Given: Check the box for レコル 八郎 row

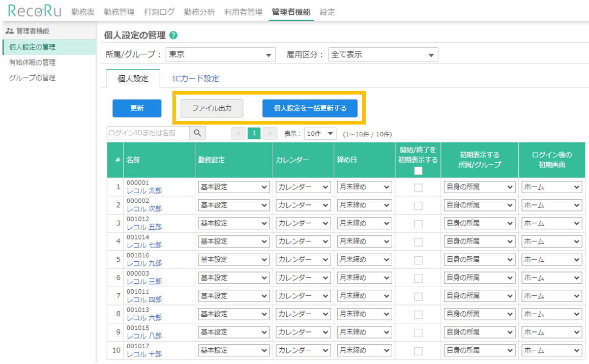Looking at the screenshot, I should pyautogui.click(x=418, y=333).
